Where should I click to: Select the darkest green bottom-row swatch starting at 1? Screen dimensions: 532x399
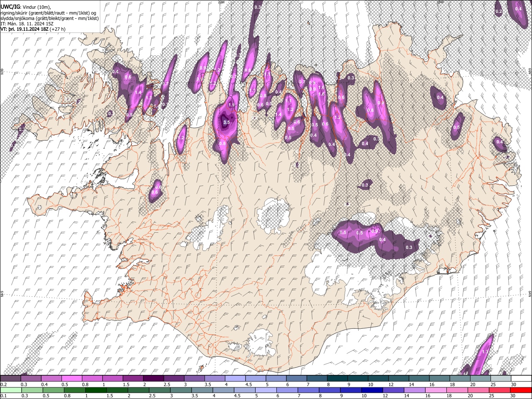96,390
